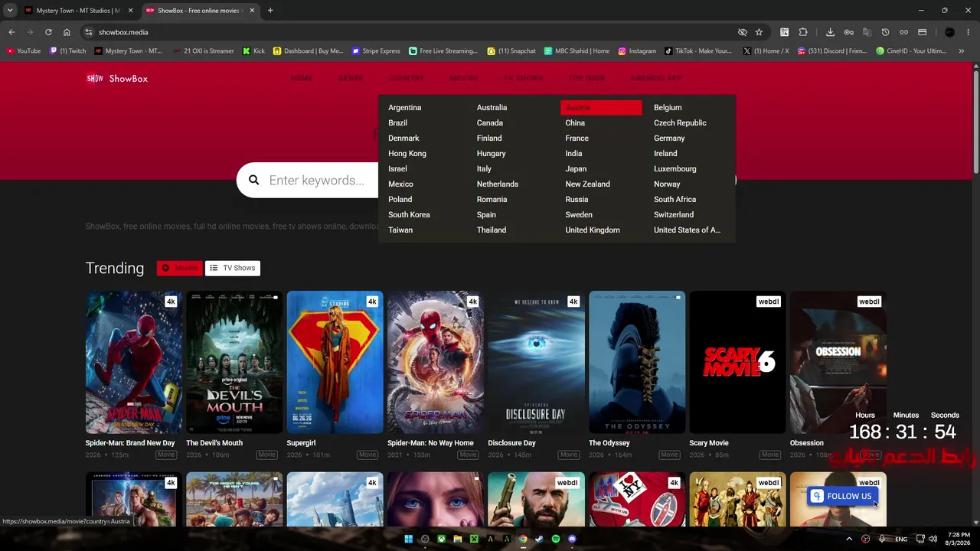Show hidden system tray icons
This screenshot has height=551, width=980.
point(849,539)
